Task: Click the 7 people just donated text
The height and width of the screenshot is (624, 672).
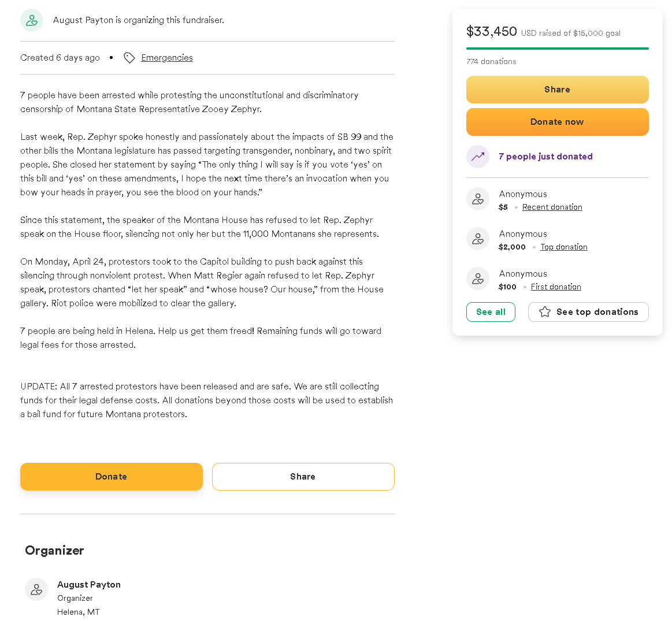Action: [545, 157]
